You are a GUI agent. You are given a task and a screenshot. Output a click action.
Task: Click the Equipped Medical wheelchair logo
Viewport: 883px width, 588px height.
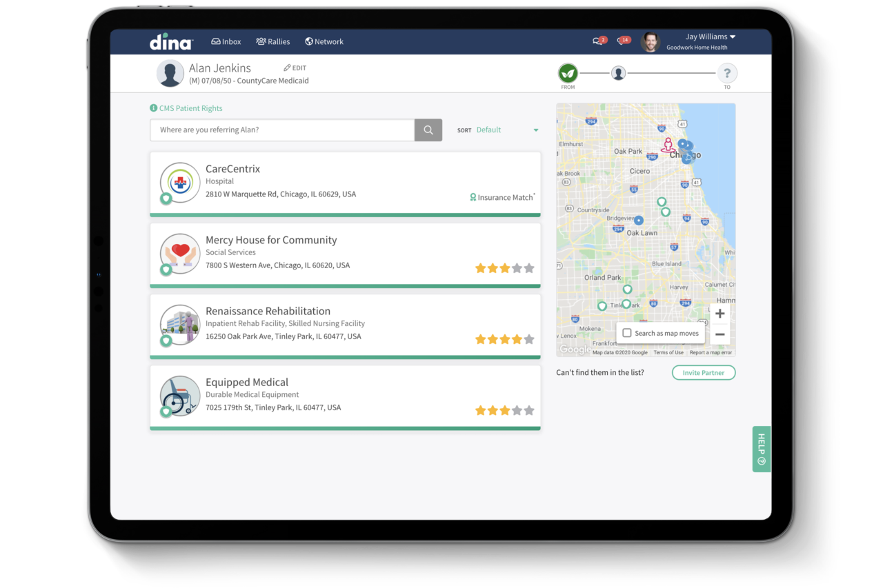[179, 396]
